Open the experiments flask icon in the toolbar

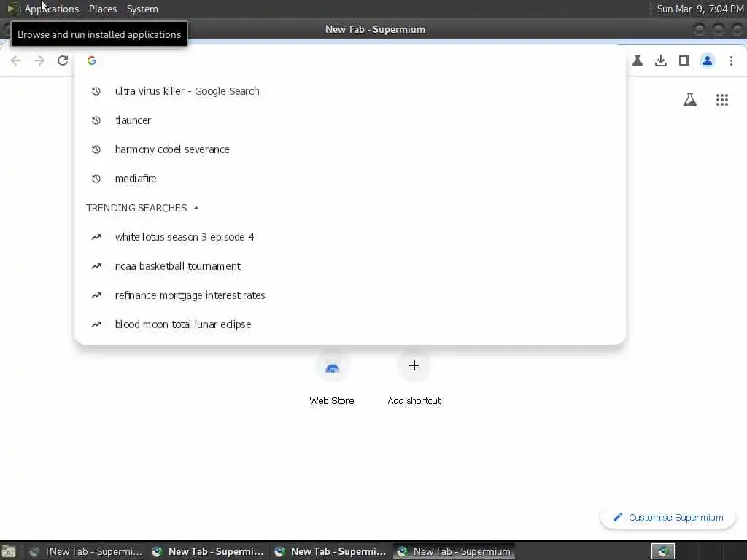point(638,61)
